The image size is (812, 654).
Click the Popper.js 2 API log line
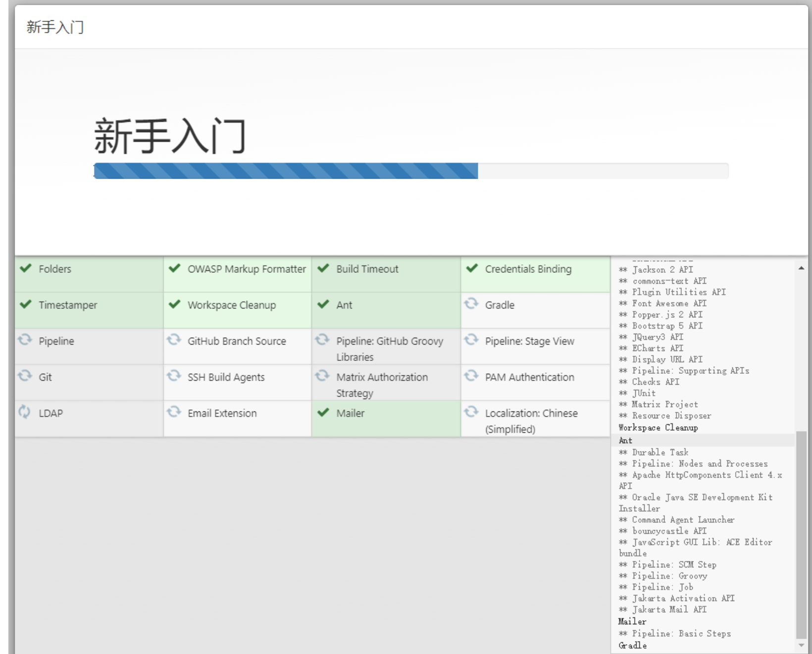click(x=660, y=315)
